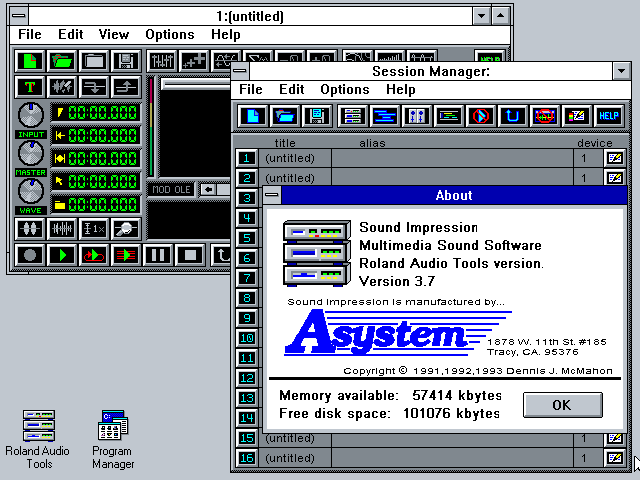The height and width of the screenshot is (480, 640).
Task: Click the twin faders icon in Session Manager
Action: [x=417, y=116]
